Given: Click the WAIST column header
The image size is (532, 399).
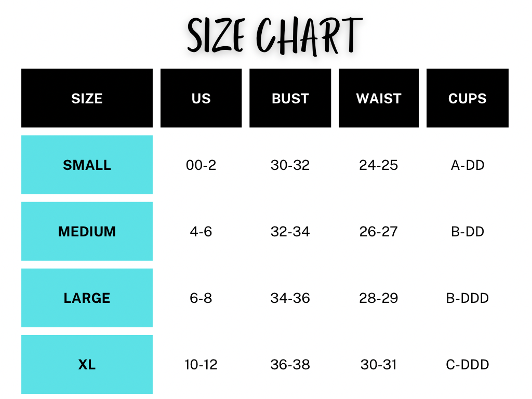Looking at the screenshot, I should [x=379, y=98].
